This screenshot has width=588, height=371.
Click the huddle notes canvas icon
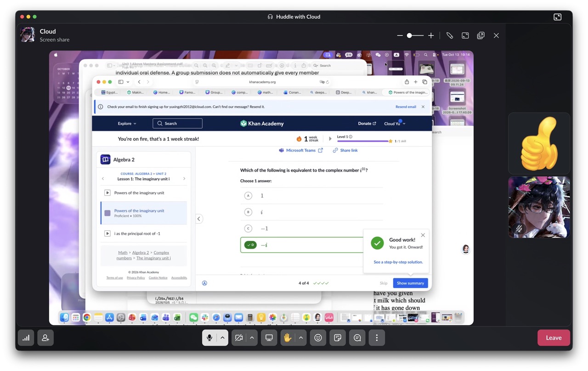pos(338,338)
